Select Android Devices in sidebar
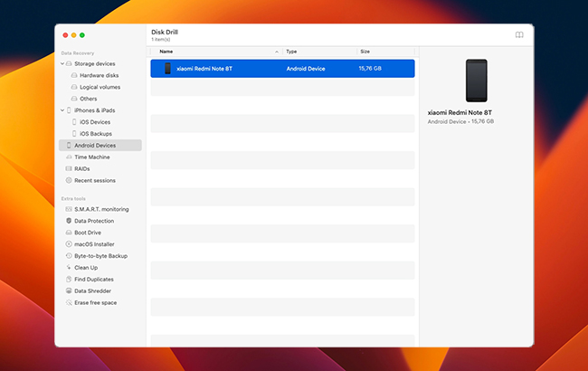The height and width of the screenshot is (371, 588). (100, 145)
